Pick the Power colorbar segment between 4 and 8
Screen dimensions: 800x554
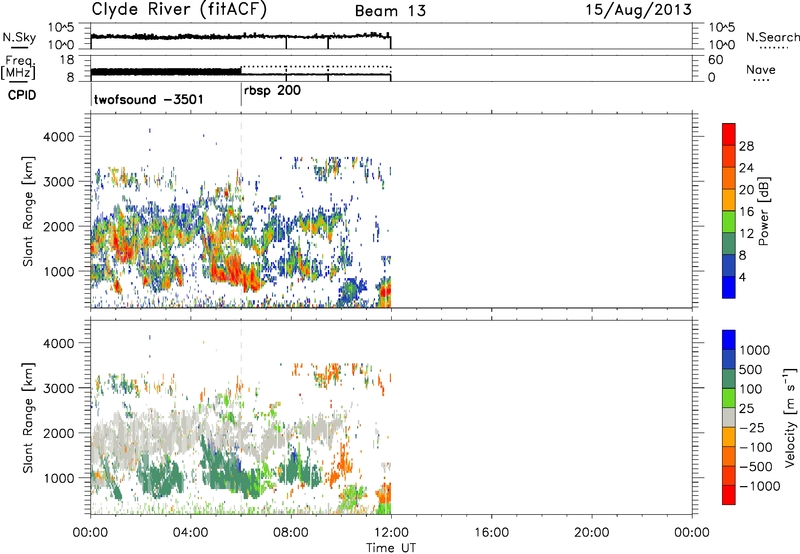click(729, 266)
